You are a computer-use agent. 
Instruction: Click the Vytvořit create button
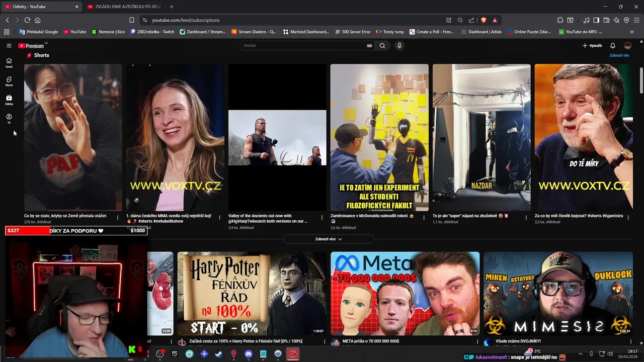coord(592,46)
